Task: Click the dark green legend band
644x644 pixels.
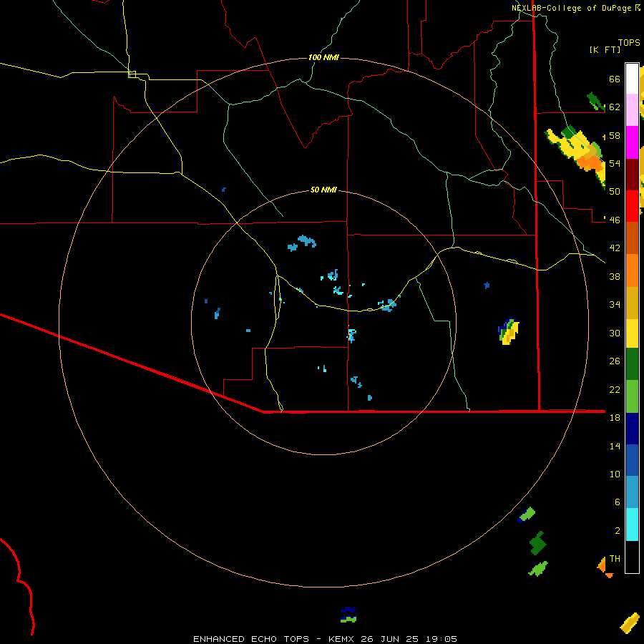Action: (x=632, y=364)
